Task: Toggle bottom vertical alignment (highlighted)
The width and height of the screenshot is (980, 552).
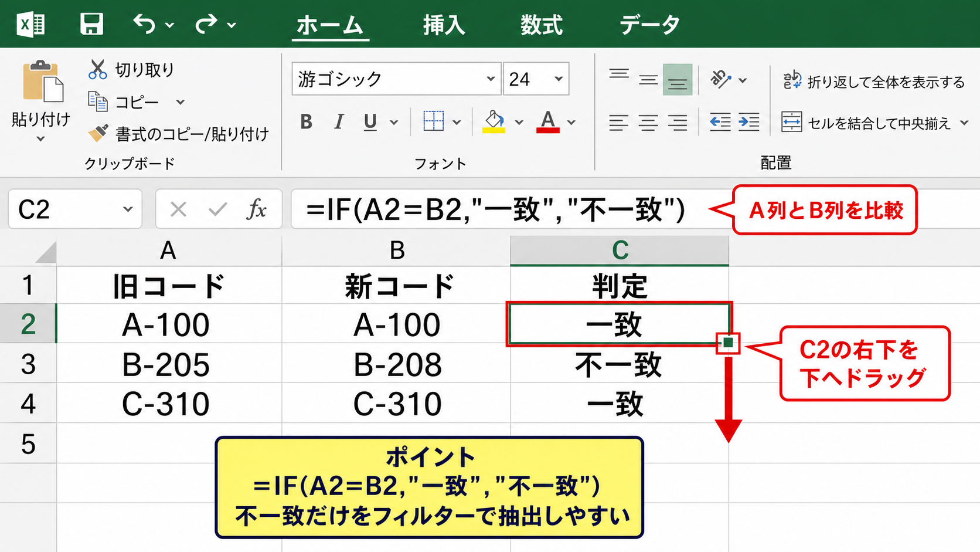Action: pos(678,79)
